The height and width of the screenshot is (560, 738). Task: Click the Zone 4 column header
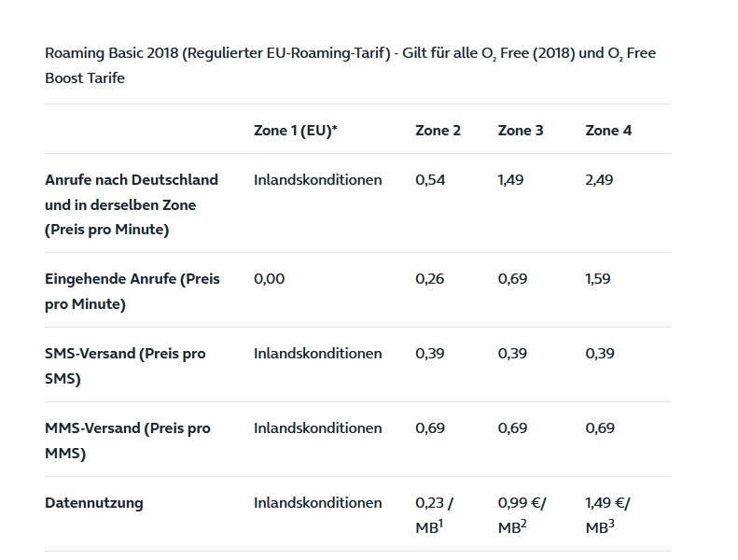pos(608,131)
